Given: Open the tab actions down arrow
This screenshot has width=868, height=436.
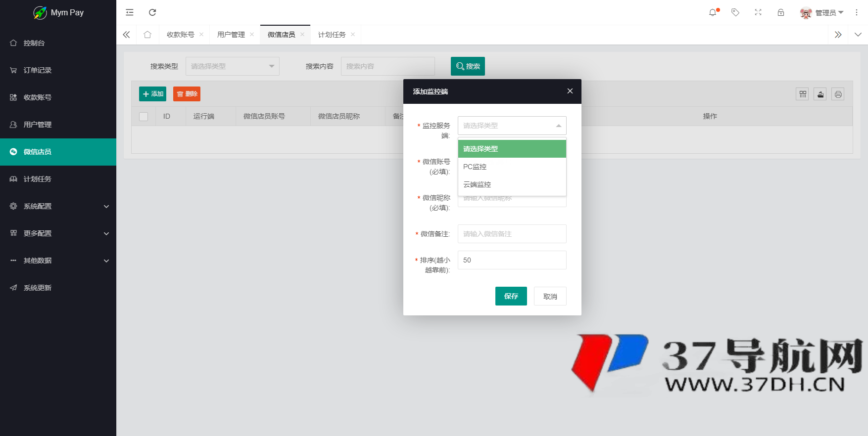Looking at the screenshot, I should click(858, 35).
